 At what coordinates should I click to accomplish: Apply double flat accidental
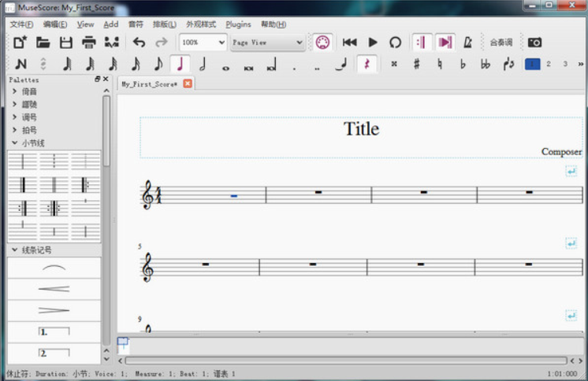pyautogui.click(x=486, y=64)
